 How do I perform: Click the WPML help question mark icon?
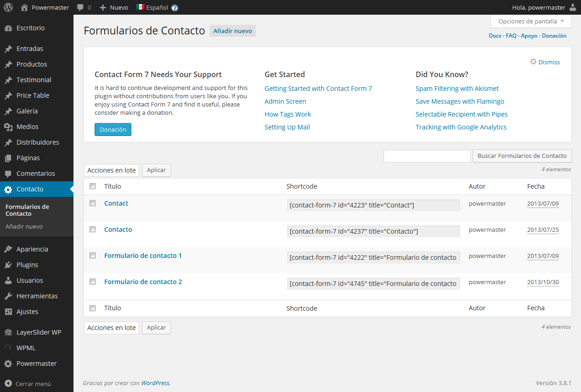pos(175,8)
